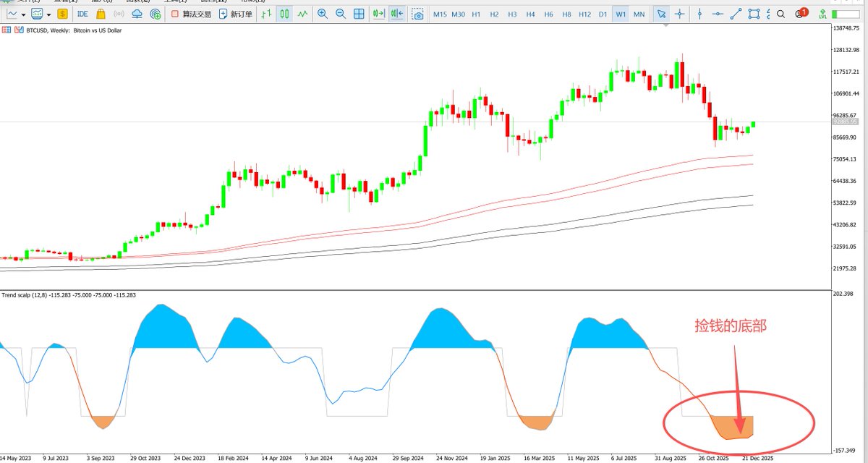
Task: Switch to the D1 timeframe
Action: (x=603, y=14)
